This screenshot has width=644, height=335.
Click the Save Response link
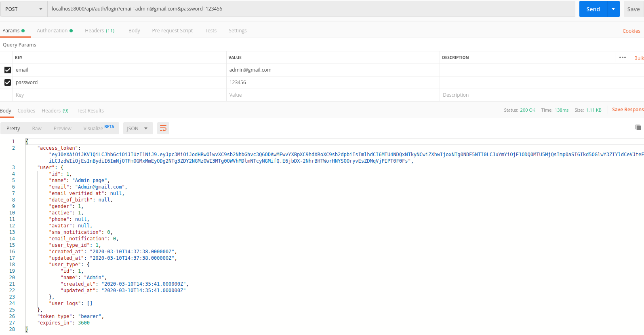pos(627,110)
